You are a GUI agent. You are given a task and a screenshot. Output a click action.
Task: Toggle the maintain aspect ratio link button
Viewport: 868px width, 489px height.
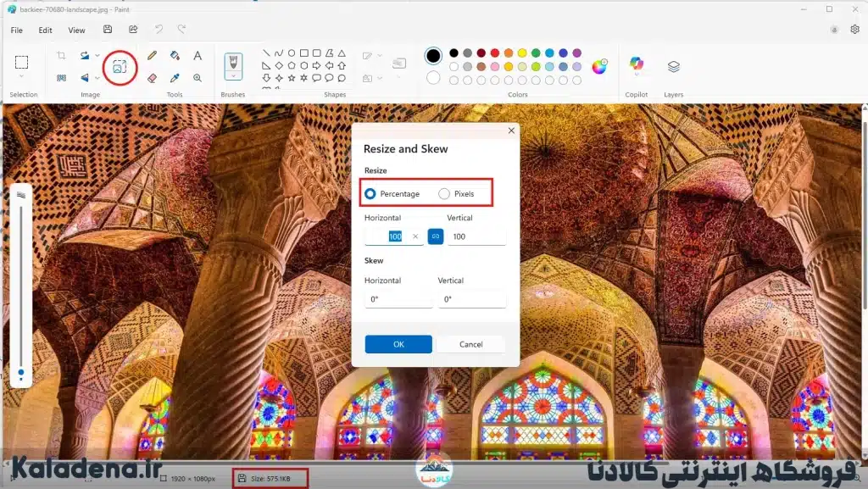436,236
